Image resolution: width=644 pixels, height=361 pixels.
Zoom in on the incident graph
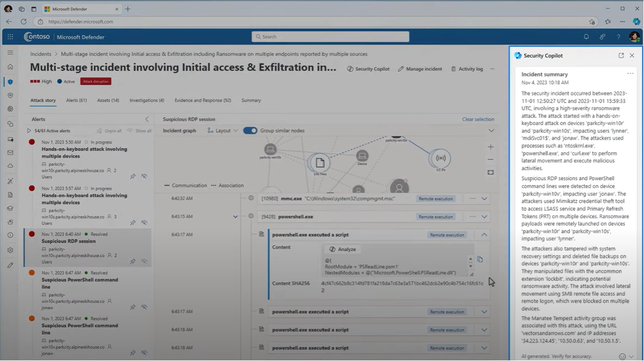tap(490, 147)
